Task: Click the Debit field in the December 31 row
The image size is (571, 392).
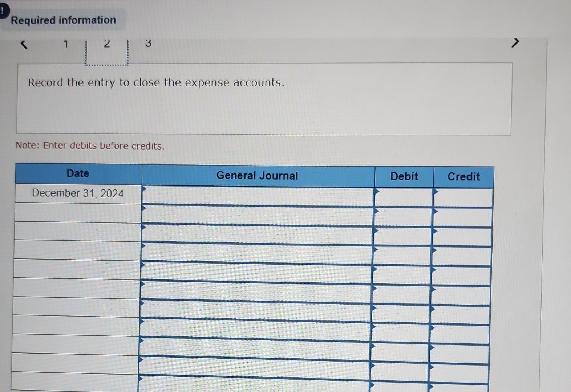Action: click(403, 197)
